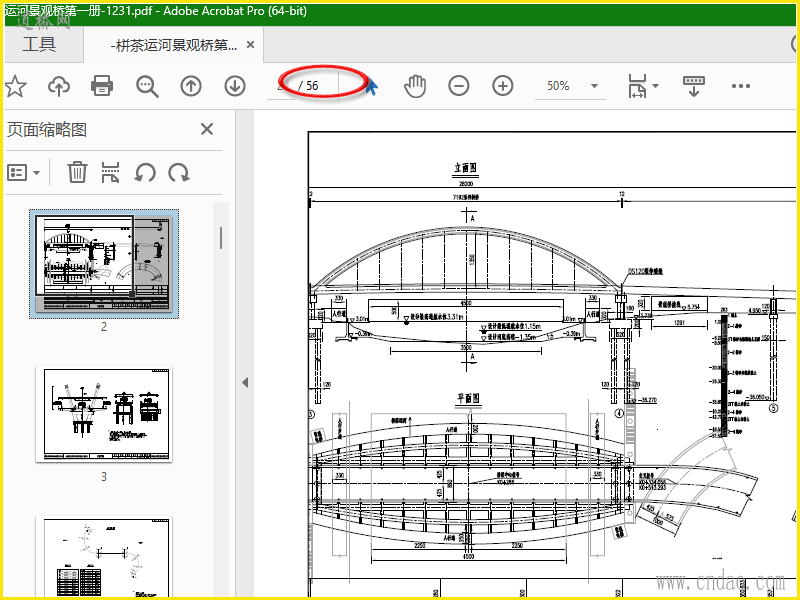This screenshot has height=600, width=800.
Task: Zoom out with the minus button
Action: click(459, 86)
